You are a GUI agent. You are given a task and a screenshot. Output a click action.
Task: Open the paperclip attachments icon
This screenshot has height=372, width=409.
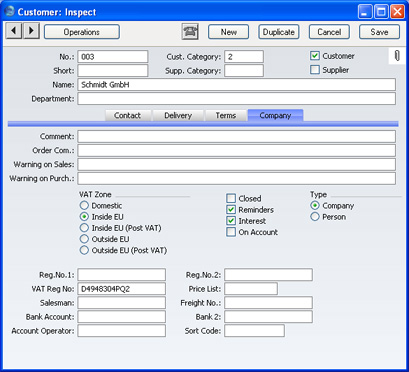397,55
